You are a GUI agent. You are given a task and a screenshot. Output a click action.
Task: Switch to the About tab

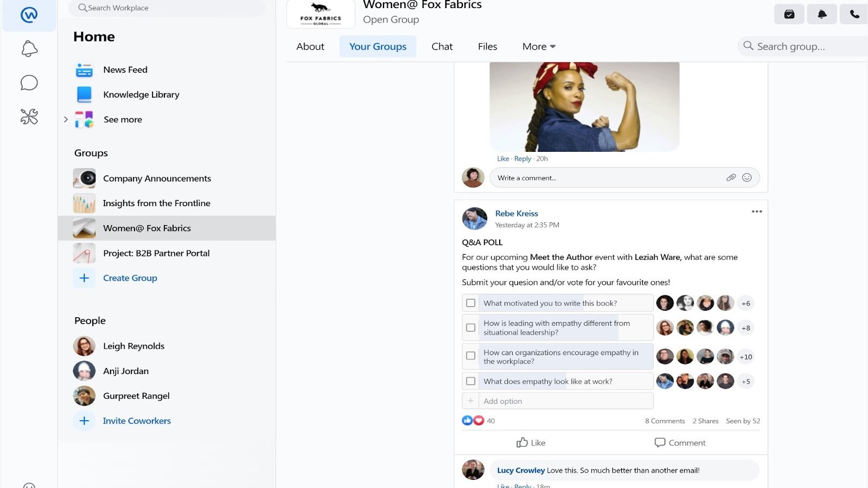click(x=310, y=47)
